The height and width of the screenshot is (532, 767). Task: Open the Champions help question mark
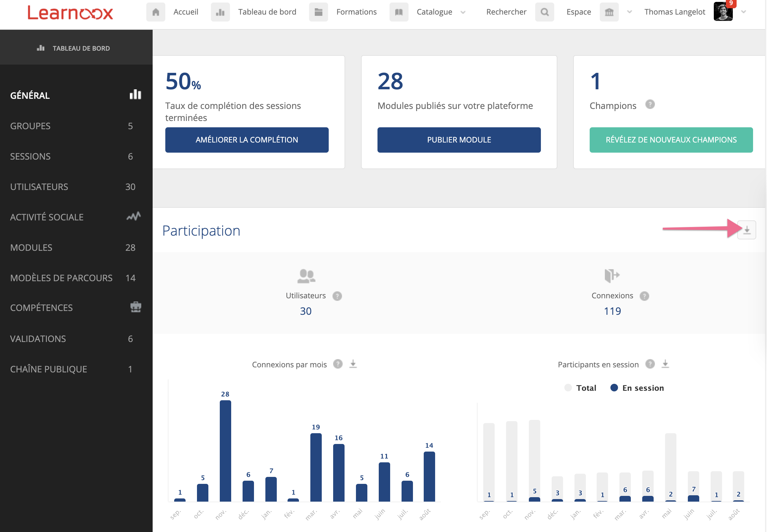point(650,105)
